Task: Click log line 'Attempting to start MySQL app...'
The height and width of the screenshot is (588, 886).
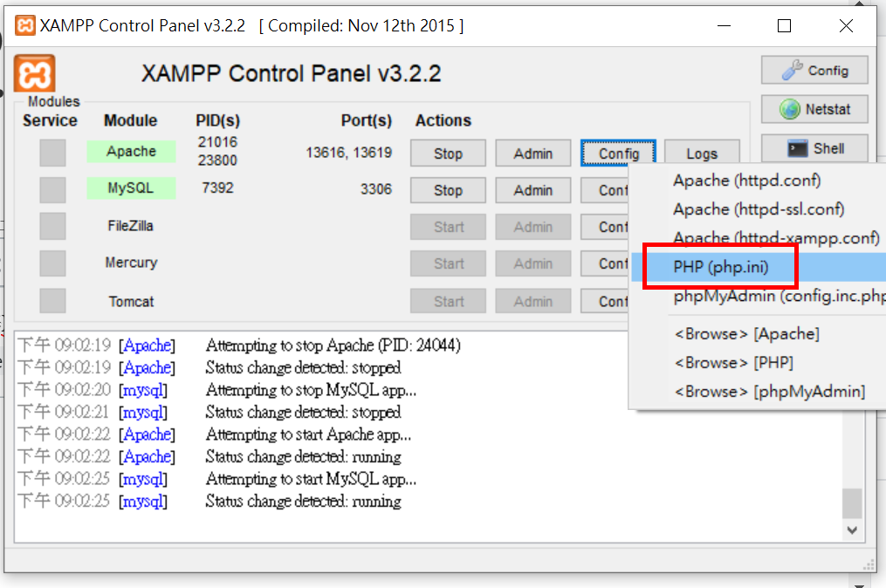Action: (x=311, y=479)
